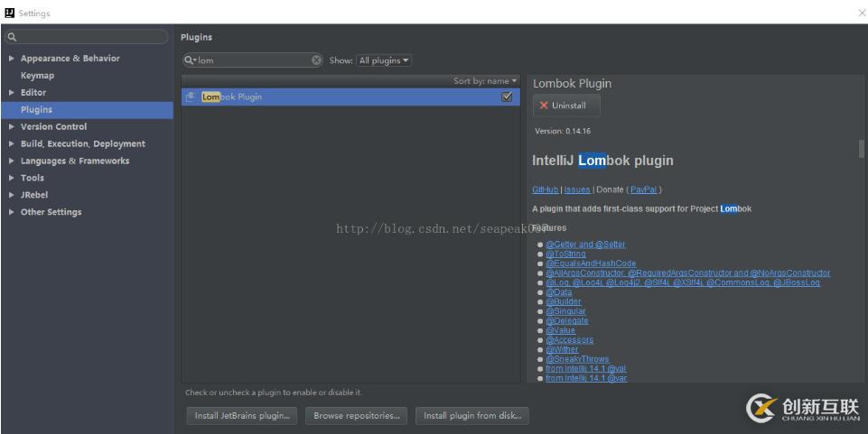
Task: Open the Sort by name dropdown
Action: pos(485,80)
